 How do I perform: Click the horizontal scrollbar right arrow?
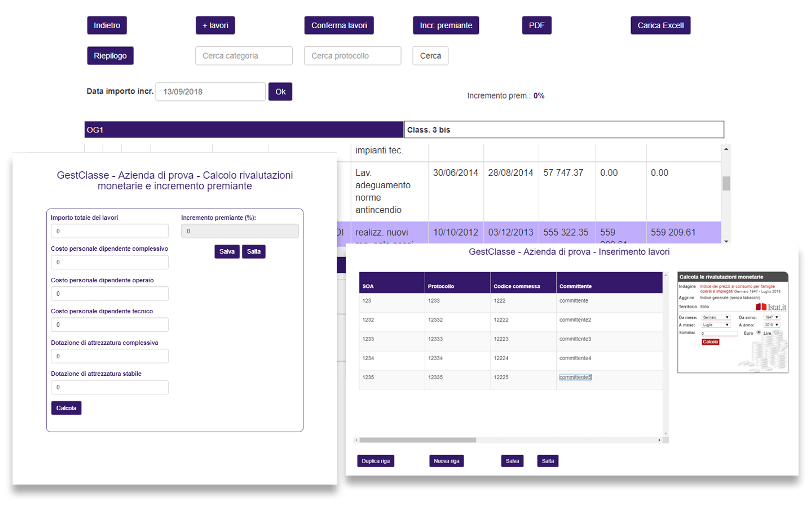click(659, 440)
